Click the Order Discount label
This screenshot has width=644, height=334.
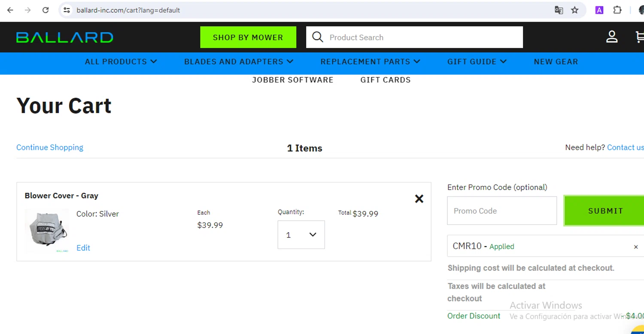point(474,316)
